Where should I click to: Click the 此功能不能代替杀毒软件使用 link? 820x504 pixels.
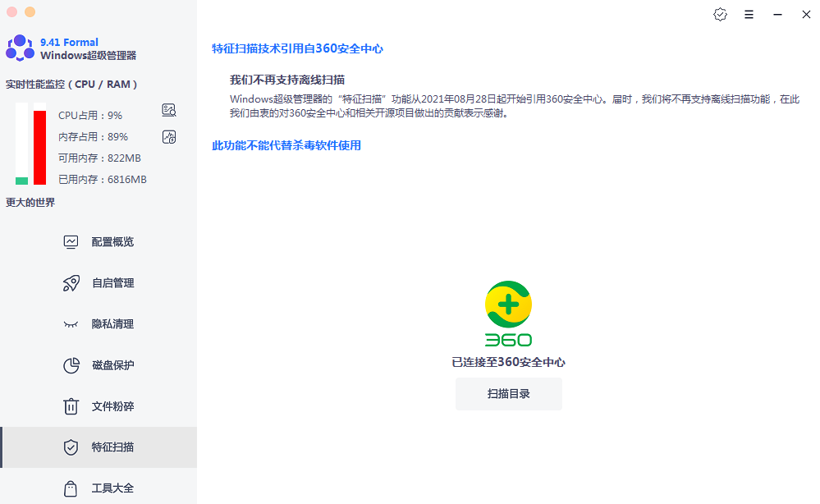click(286, 145)
